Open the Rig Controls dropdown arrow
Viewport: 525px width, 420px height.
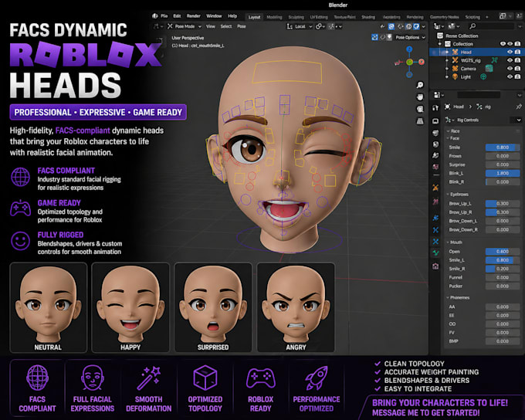click(518, 120)
